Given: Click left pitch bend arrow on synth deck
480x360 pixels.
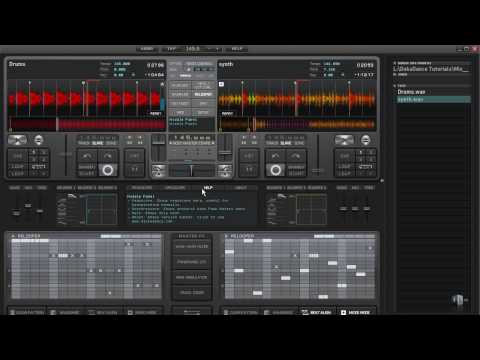Looking at the screenshot, I should point(275,156).
